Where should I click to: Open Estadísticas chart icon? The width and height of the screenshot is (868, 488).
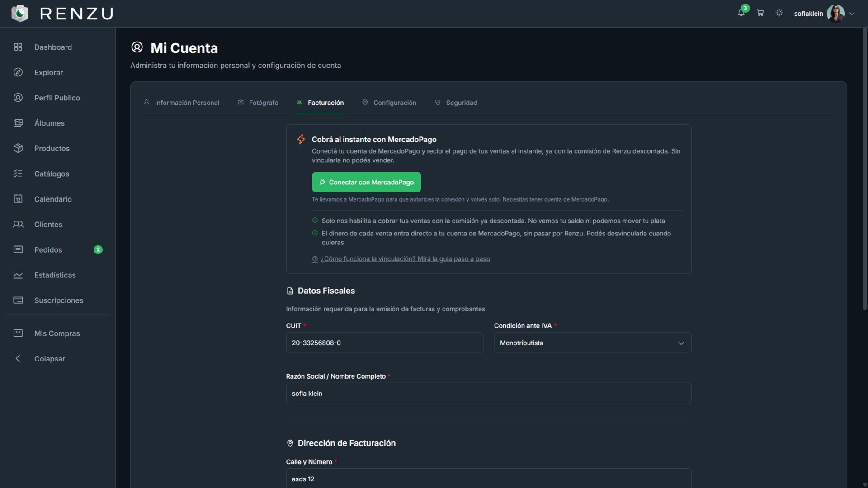(x=18, y=275)
